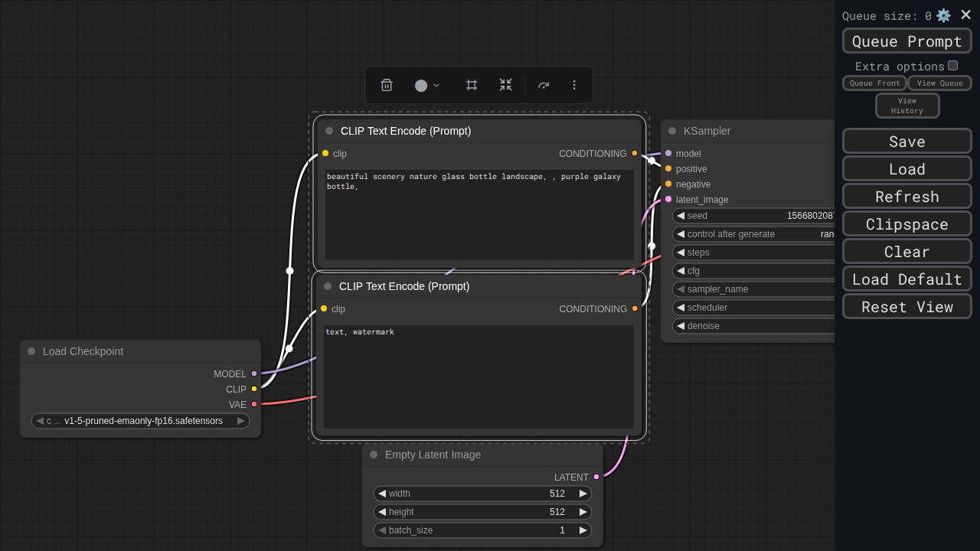
Task: Enable the Extra options checkbox
Action: coord(952,66)
